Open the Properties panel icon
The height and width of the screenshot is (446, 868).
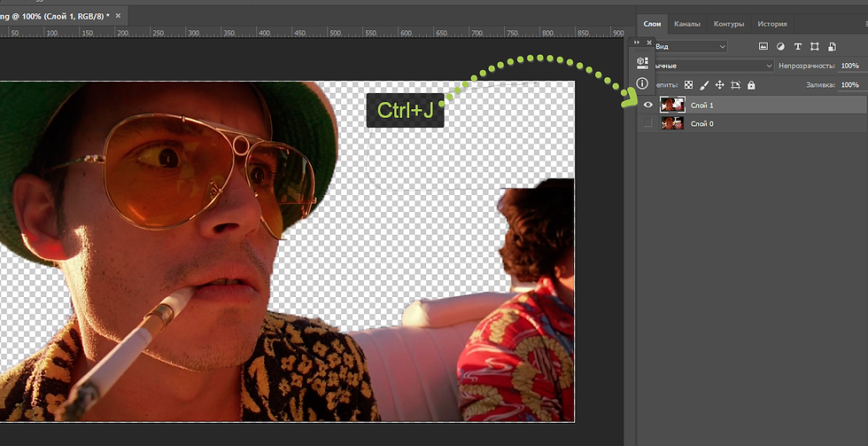click(x=642, y=62)
